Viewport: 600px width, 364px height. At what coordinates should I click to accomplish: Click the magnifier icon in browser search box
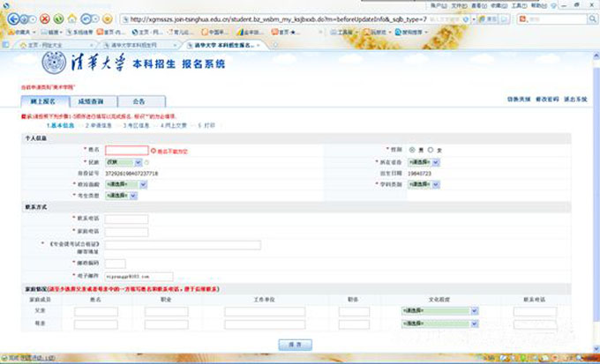point(593,19)
